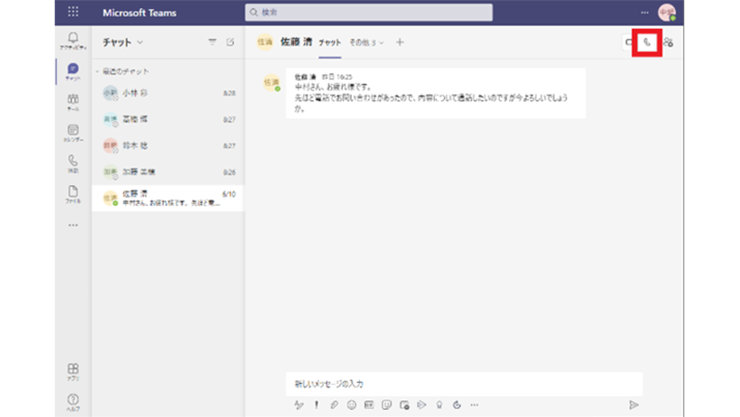
Task: Click the chat list filter icon
Action: [x=212, y=42]
